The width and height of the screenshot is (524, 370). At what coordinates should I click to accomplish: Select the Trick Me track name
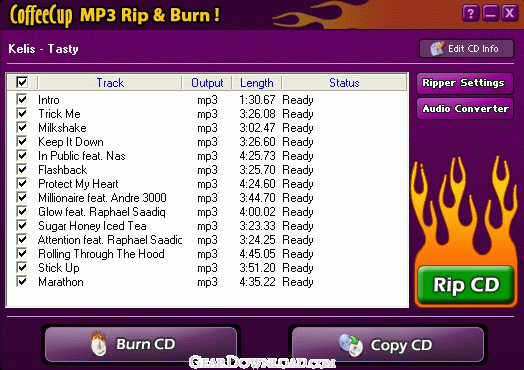pos(59,114)
